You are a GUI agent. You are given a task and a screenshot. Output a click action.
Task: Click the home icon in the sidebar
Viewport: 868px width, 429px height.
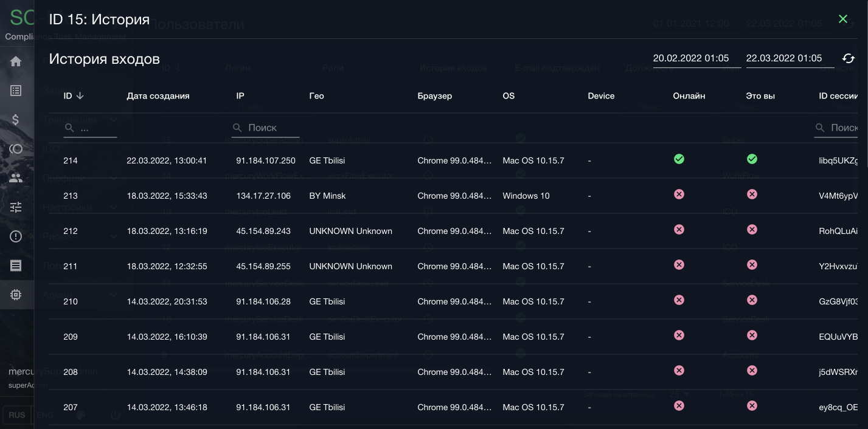tap(16, 61)
